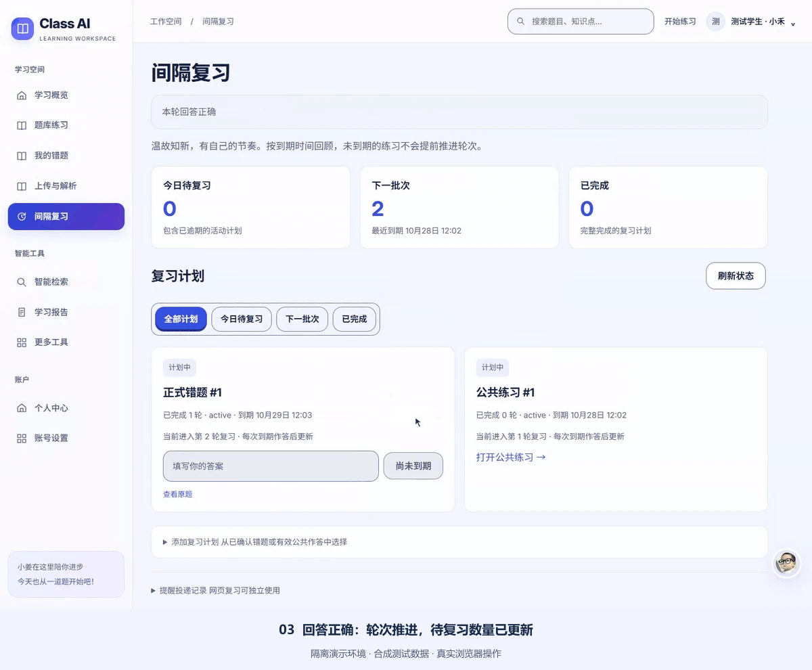The width and height of the screenshot is (812, 670).
Task: Open 智能检索 in the sidebar
Action: [66, 282]
